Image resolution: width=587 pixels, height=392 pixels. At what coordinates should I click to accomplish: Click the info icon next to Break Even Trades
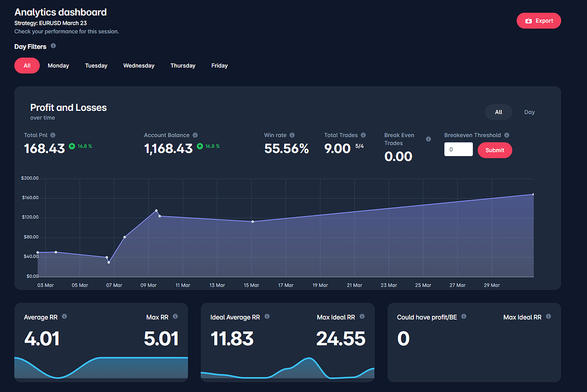point(429,139)
